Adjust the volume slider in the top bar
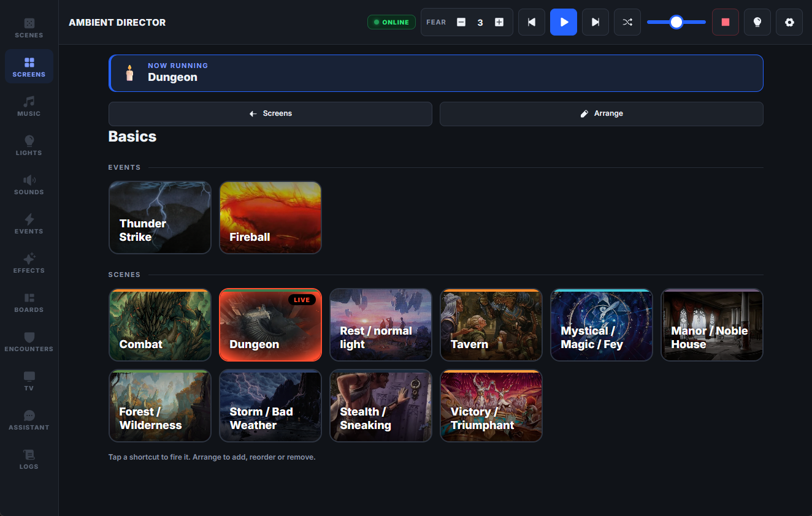The image size is (812, 516). 676,22
